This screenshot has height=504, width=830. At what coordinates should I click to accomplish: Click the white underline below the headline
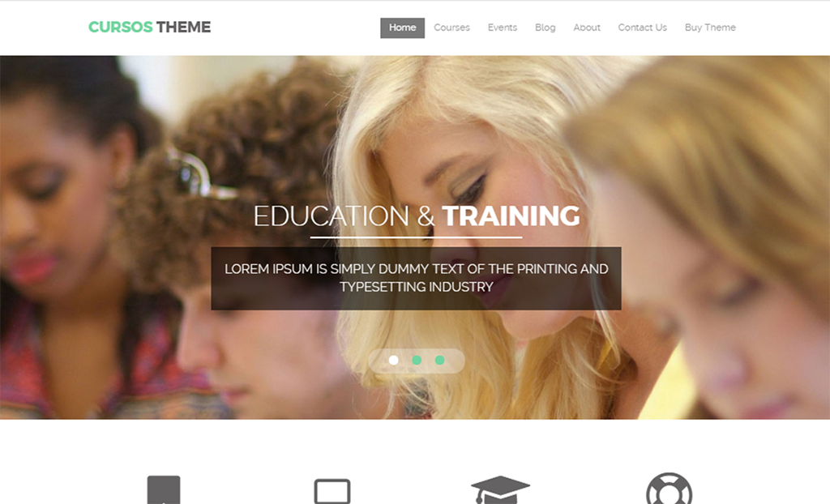(x=416, y=237)
